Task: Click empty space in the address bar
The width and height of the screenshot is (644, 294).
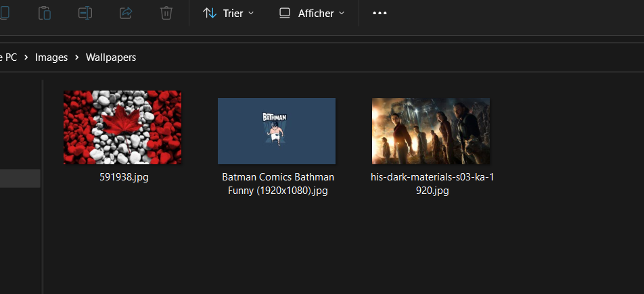Action: [x=406, y=57]
